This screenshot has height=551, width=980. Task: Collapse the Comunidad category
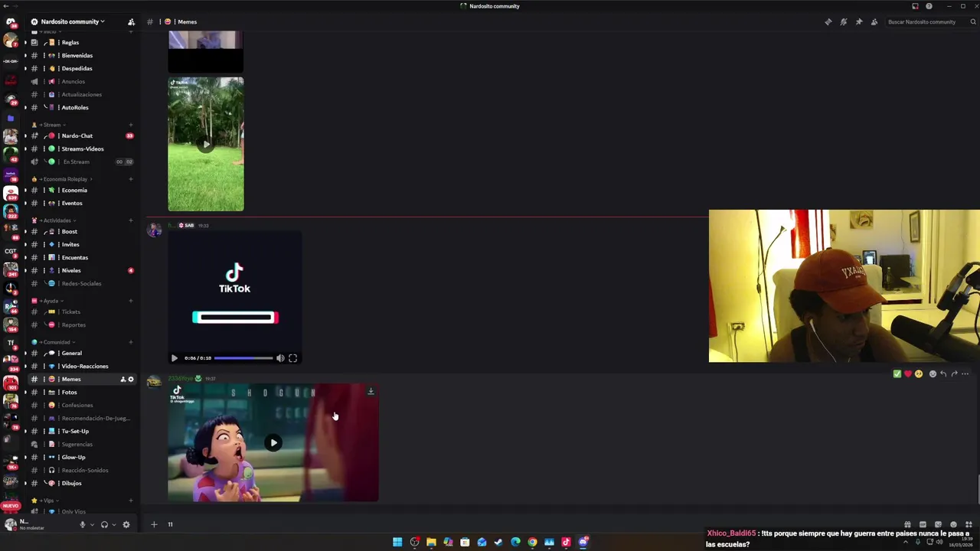tap(55, 341)
